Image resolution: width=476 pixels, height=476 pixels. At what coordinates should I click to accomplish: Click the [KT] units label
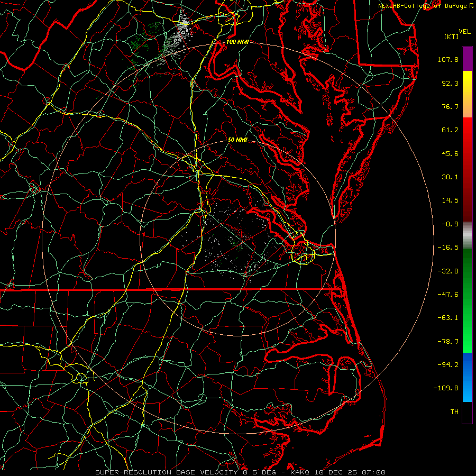tap(451, 36)
